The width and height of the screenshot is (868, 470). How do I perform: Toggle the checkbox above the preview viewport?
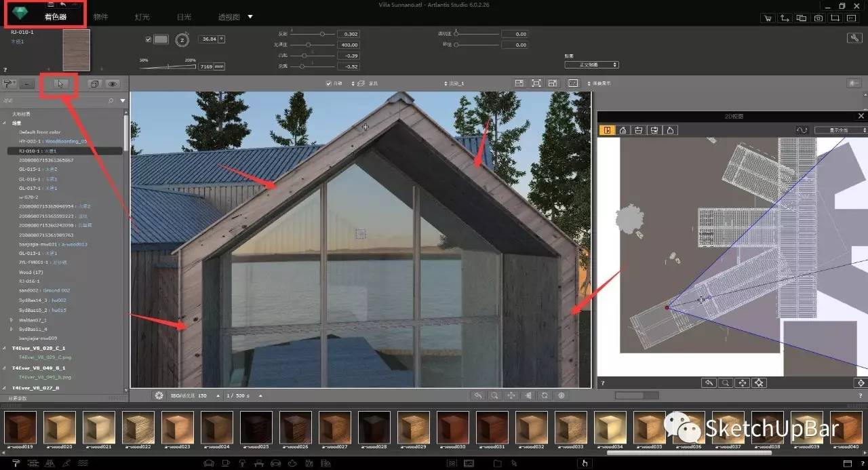pyautogui.click(x=329, y=83)
